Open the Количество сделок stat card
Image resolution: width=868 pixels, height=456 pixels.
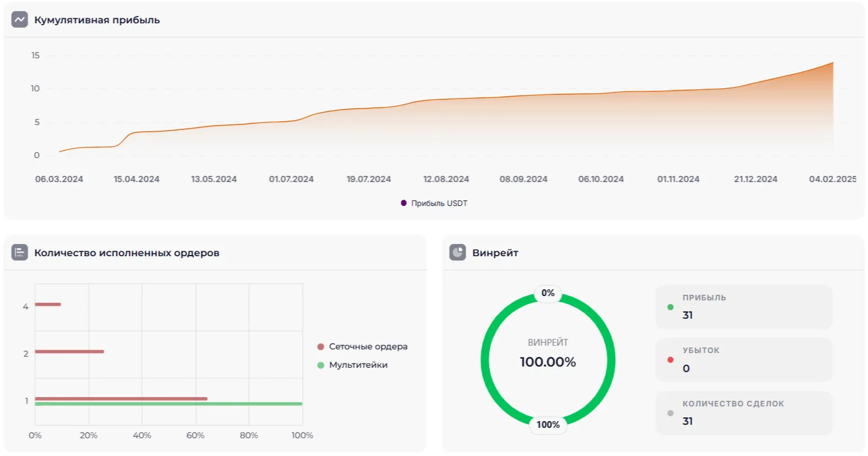tap(744, 412)
